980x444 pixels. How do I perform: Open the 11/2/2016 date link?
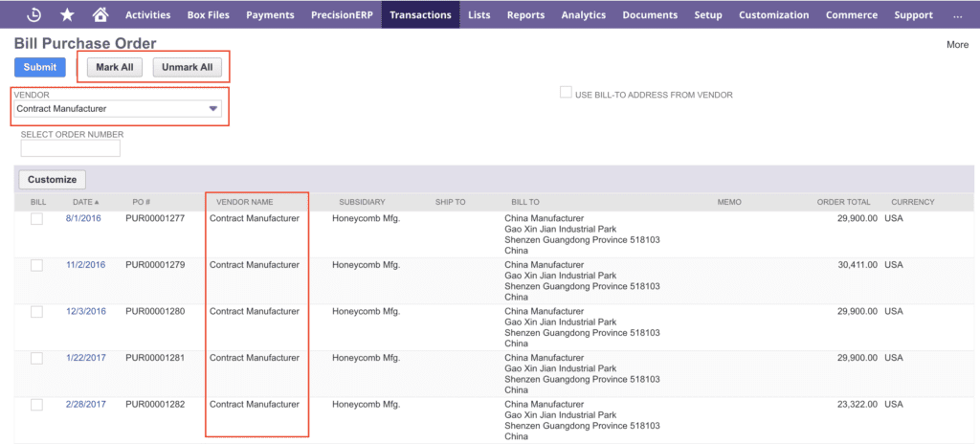[85, 265]
